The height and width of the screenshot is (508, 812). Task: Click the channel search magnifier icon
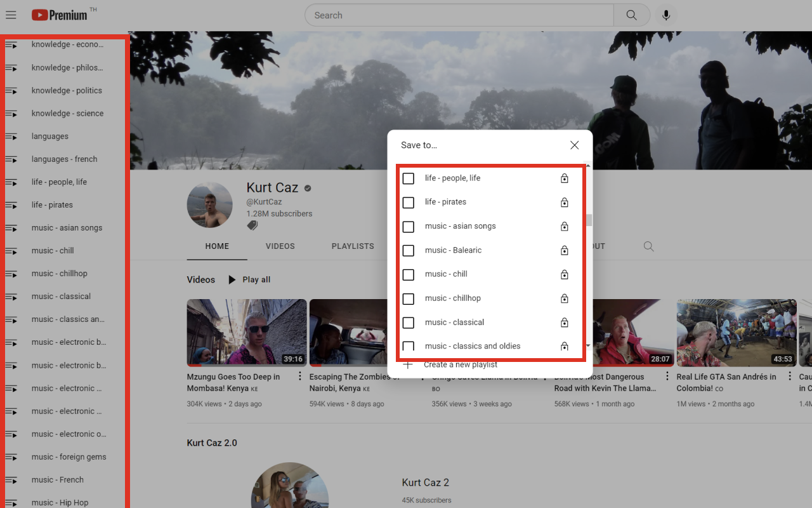[648, 246]
